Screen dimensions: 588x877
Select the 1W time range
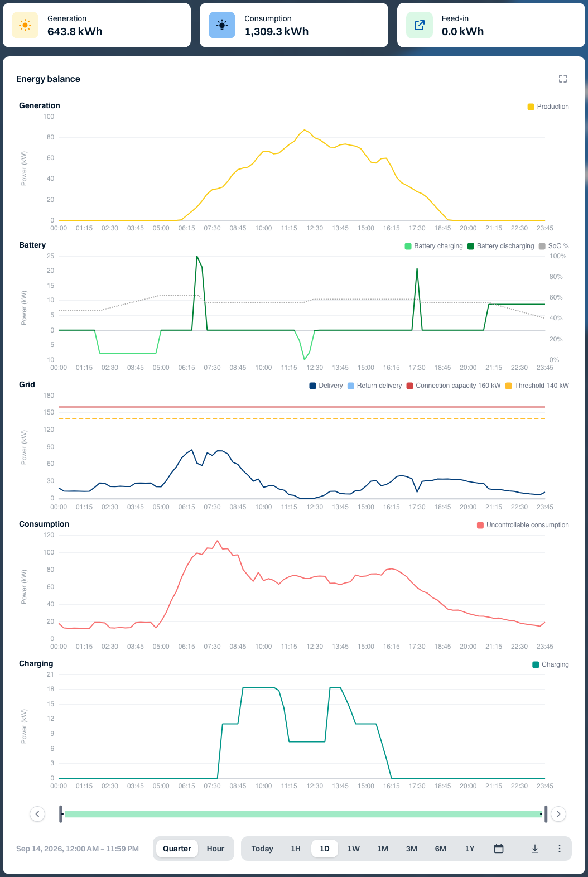pyautogui.click(x=354, y=849)
